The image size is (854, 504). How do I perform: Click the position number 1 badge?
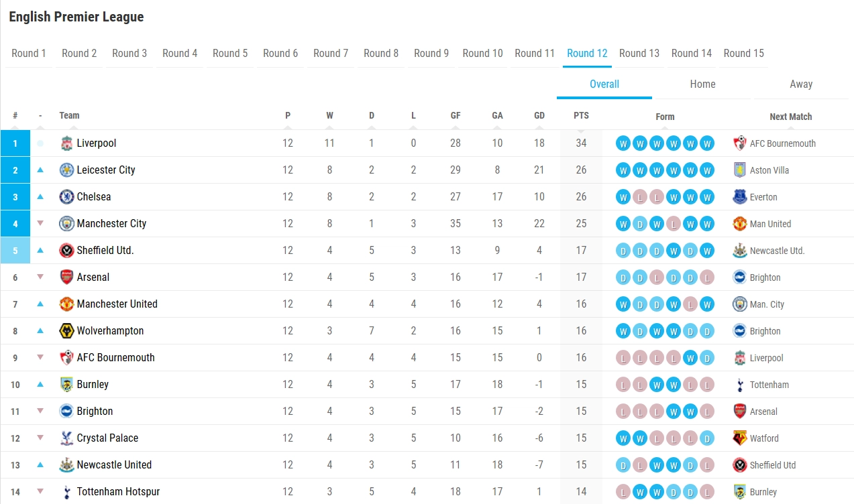(x=15, y=143)
